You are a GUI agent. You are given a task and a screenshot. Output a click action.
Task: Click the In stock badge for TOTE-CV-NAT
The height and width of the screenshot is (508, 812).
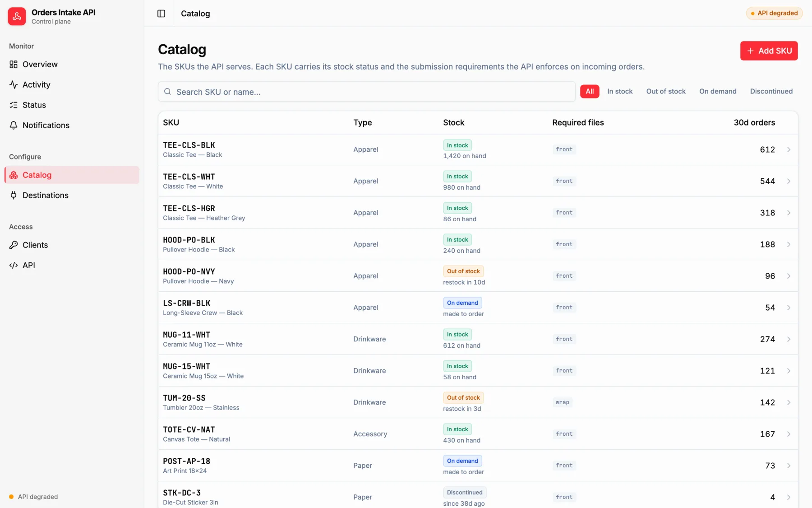[x=457, y=429]
